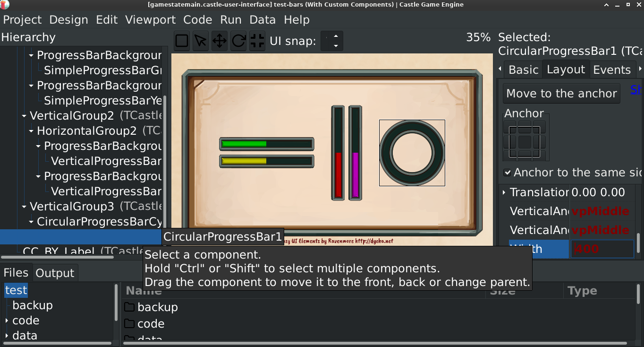Image resolution: width=644 pixels, height=347 pixels.
Task: Open the Code menu
Action: coord(198,20)
